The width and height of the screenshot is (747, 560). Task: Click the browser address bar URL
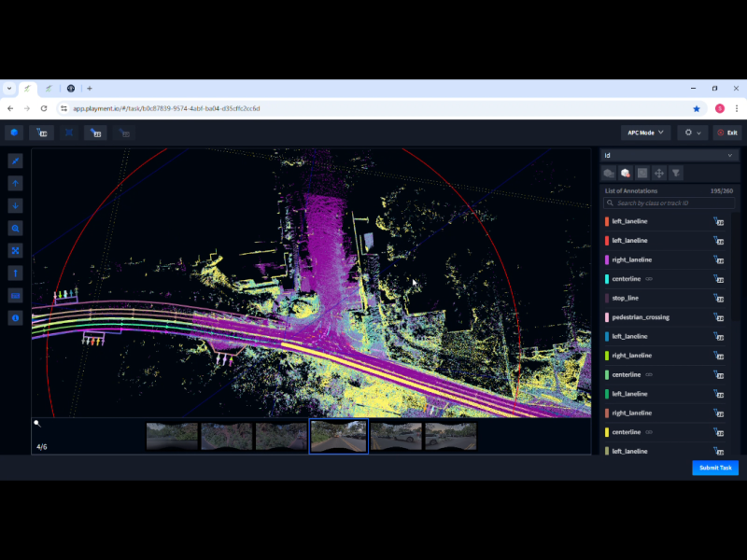pyautogui.click(x=166, y=108)
